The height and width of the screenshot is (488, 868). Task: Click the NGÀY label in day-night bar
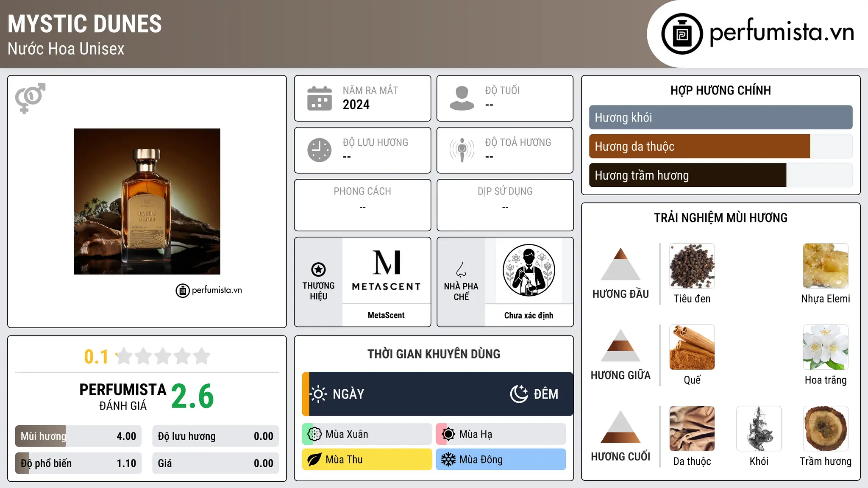pos(348,394)
